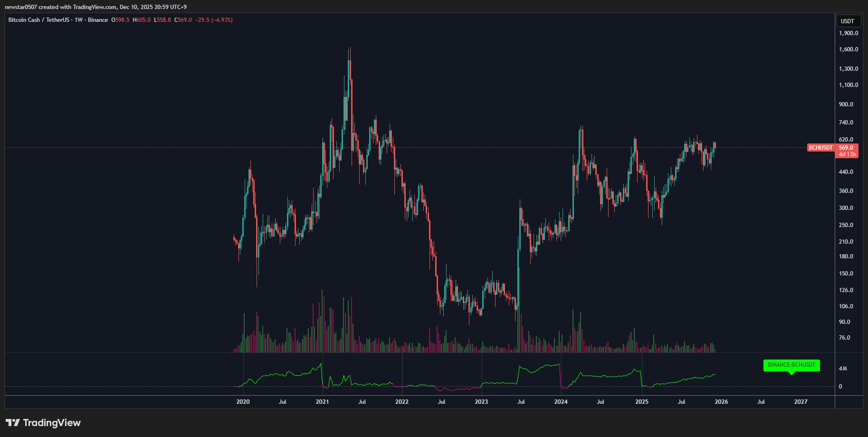Click the 440.0 price axis label
The height and width of the screenshot is (437, 868).
(x=846, y=172)
